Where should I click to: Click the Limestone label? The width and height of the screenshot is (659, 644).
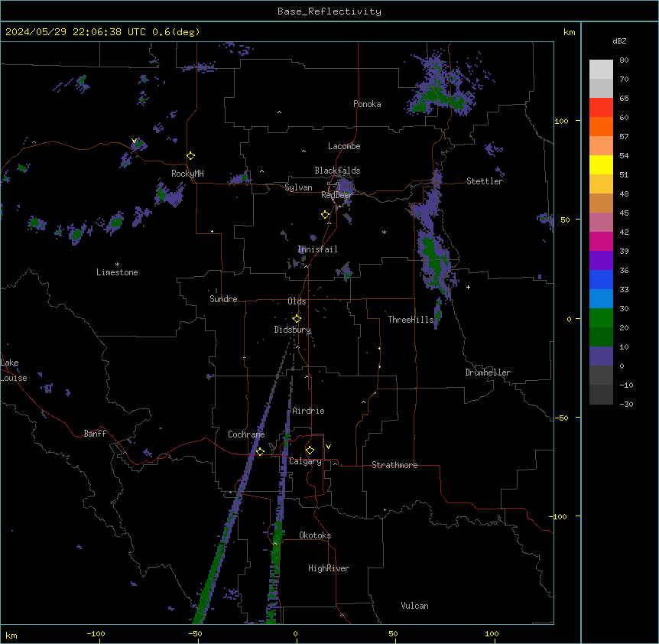pyautogui.click(x=117, y=272)
